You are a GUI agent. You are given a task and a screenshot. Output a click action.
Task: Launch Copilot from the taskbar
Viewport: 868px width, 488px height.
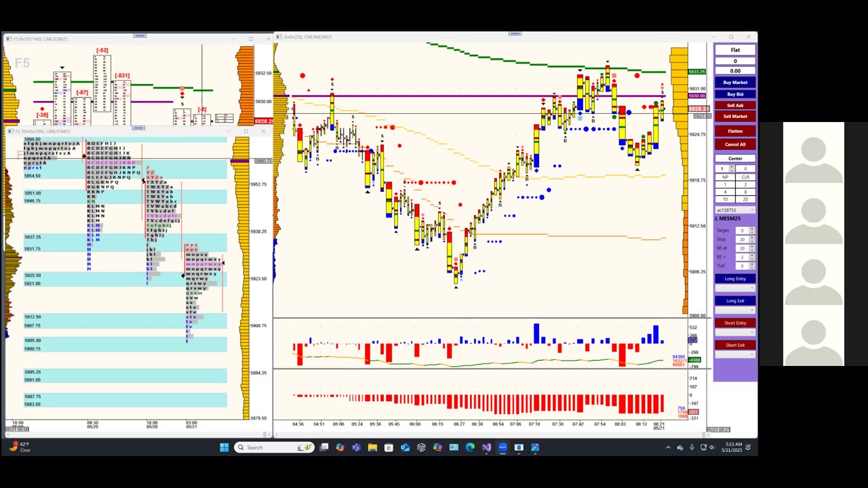coord(340,447)
